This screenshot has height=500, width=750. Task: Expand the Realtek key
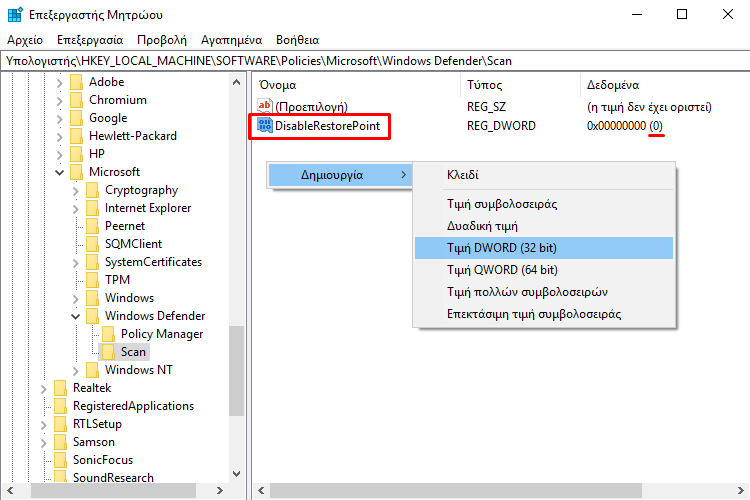pos(44,389)
